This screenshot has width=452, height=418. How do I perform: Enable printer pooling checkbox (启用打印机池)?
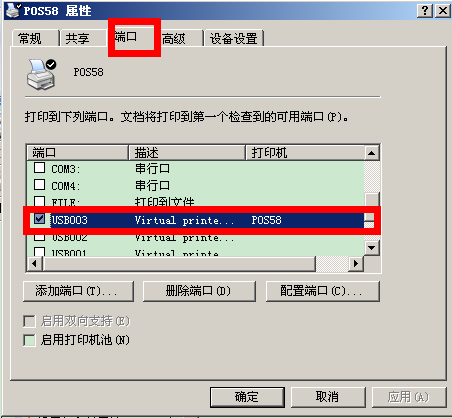point(29,340)
